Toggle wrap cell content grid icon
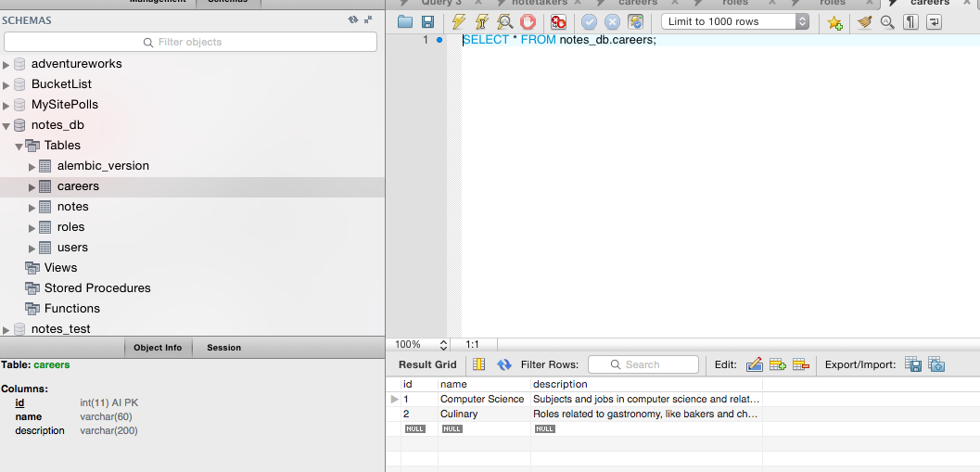This screenshot has height=472, width=980. pos(478,364)
